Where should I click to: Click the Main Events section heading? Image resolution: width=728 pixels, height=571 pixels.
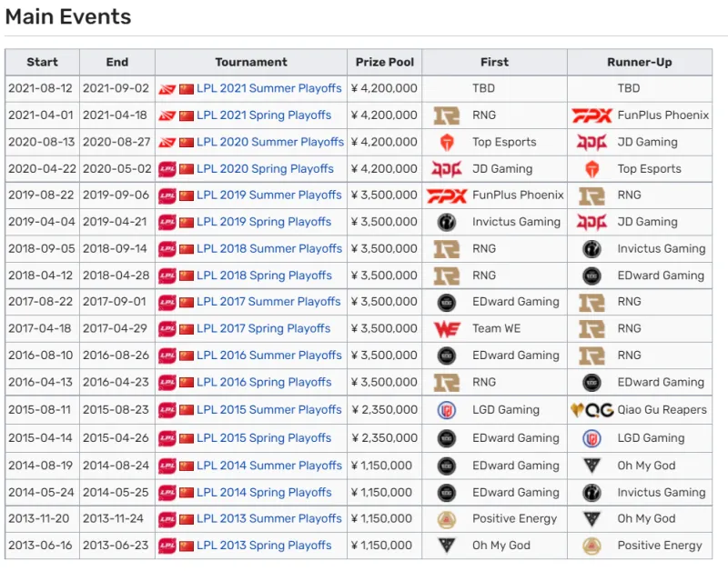68,17
